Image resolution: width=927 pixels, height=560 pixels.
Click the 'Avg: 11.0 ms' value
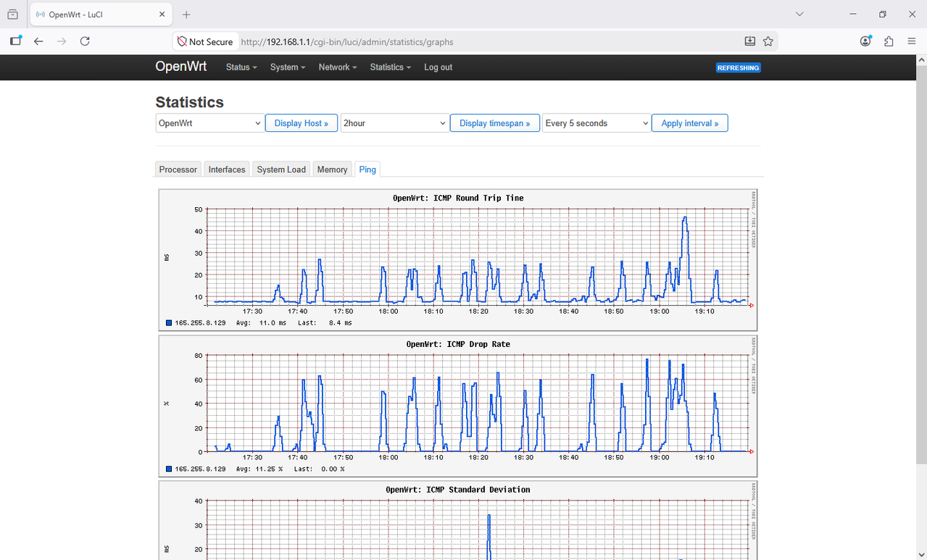click(261, 323)
